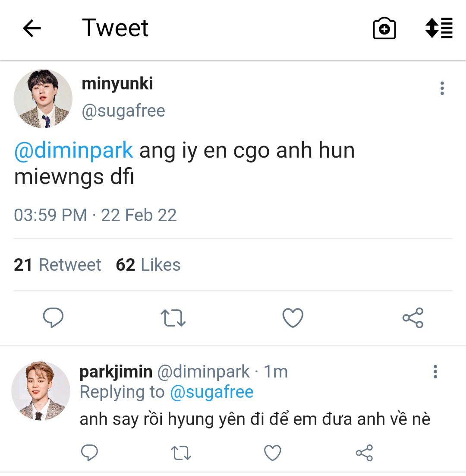The width and height of the screenshot is (466, 476).
Task: Share minyunki's main tweet
Action: click(413, 318)
